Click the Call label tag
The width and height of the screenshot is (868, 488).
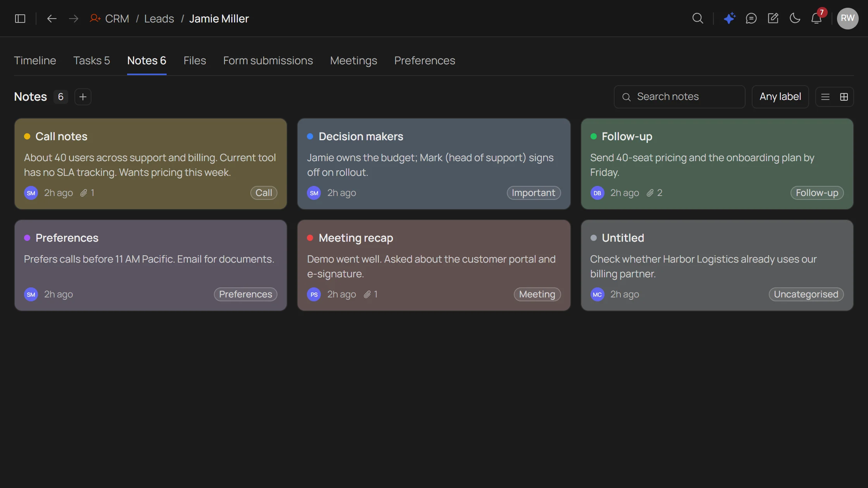[263, 193]
